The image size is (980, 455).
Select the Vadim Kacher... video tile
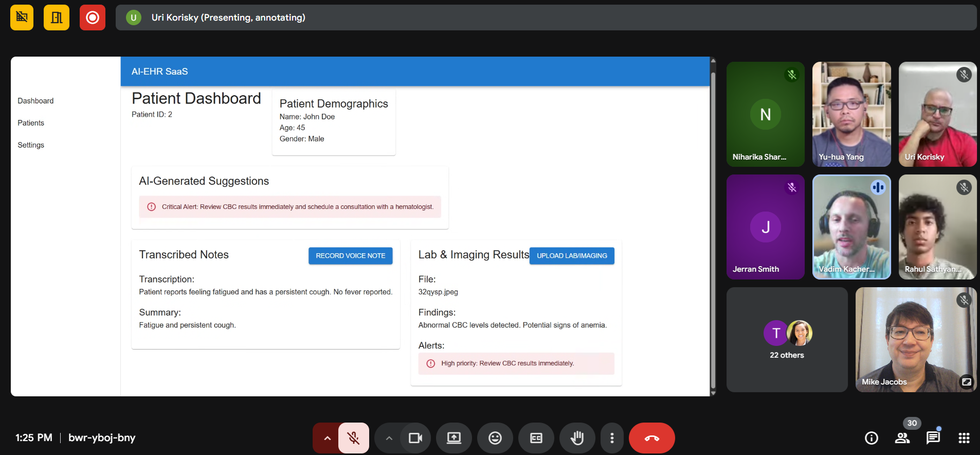851,227
